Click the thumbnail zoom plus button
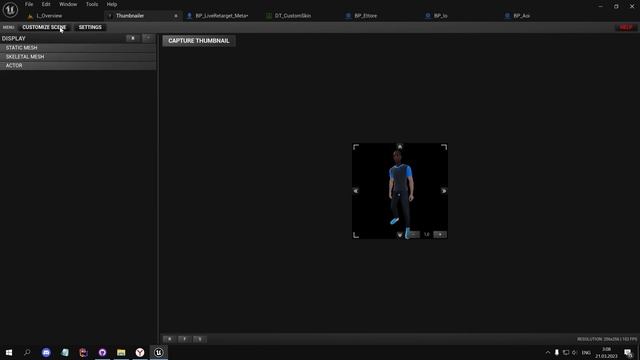 click(440, 235)
